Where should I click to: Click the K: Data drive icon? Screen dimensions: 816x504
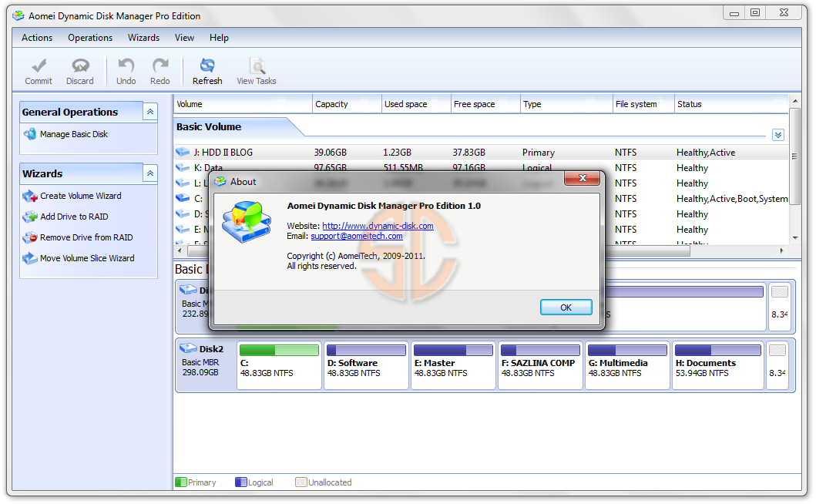point(183,168)
